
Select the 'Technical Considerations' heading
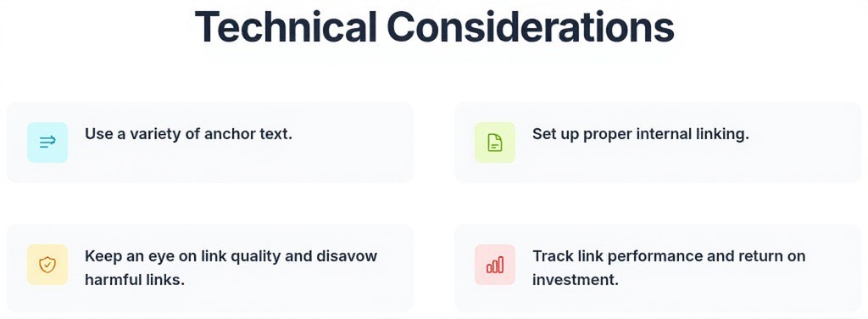pyautogui.click(x=435, y=26)
